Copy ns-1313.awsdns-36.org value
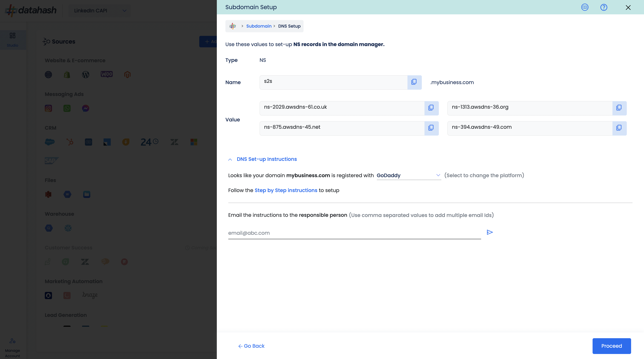Screen dimensions: 644x359 [619, 108]
